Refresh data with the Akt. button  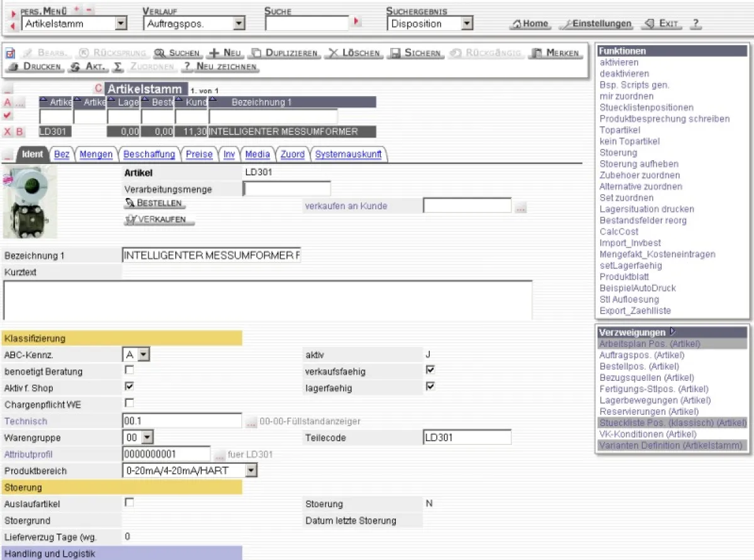coord(89,66)
